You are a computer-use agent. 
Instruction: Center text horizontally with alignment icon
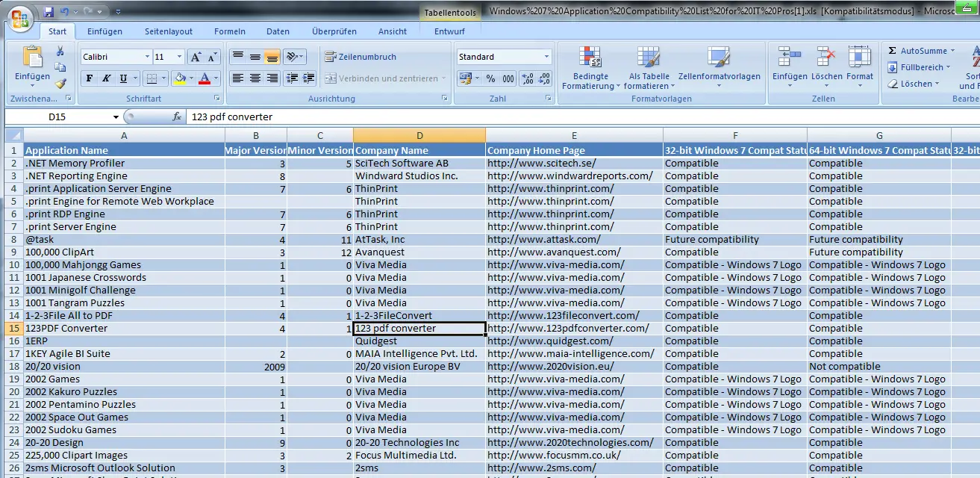click(x=255, y=78)
